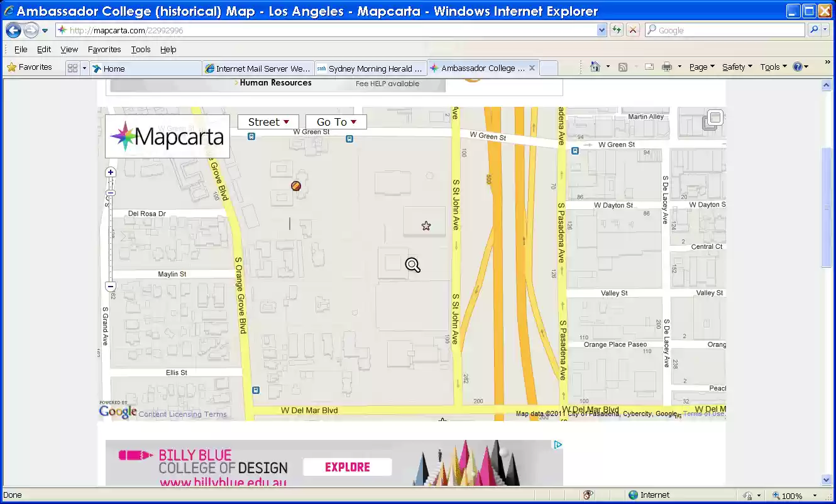Open the Human Resources link

275,83
